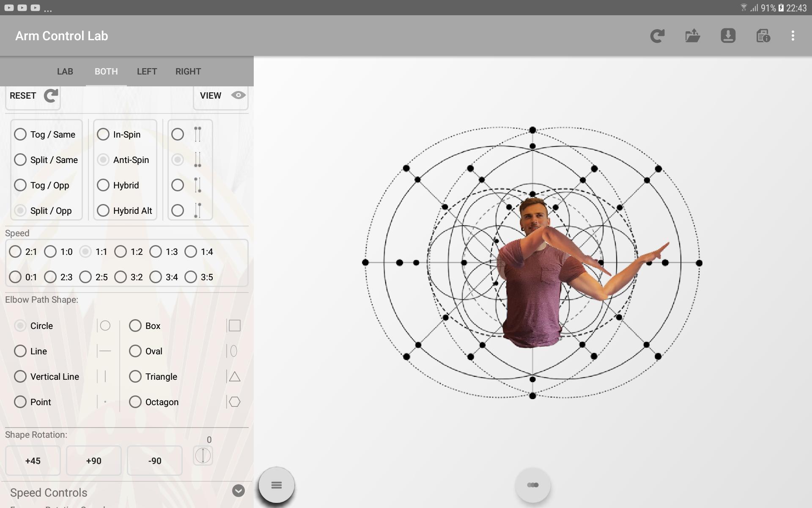Open the export/share icon menu
Viewport: 812px width, 508px height.
[x=693, y=35]
